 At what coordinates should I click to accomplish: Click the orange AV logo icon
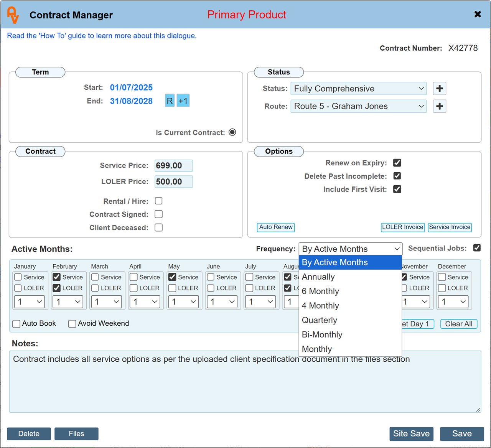click(x=13, y=15)
